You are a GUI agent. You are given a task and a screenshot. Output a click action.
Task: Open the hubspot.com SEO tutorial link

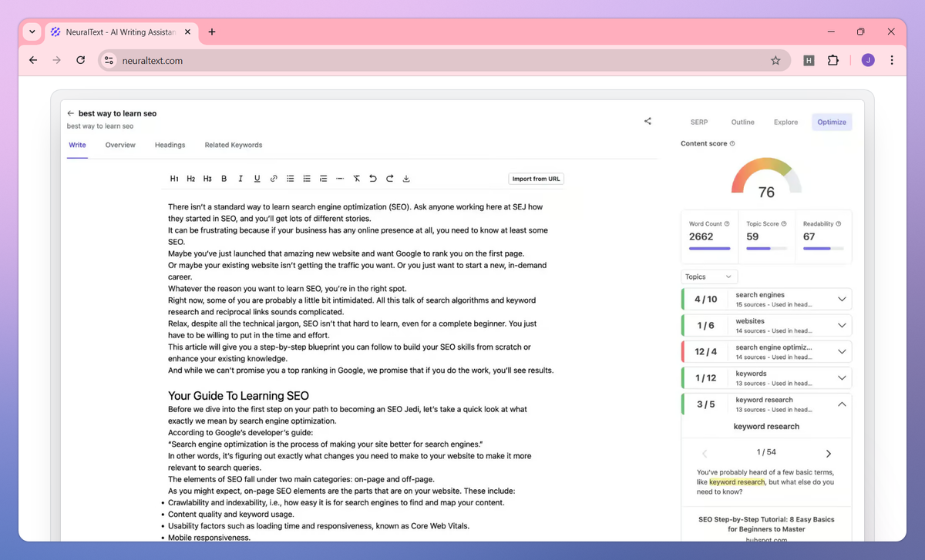click(x=766, y=525)
